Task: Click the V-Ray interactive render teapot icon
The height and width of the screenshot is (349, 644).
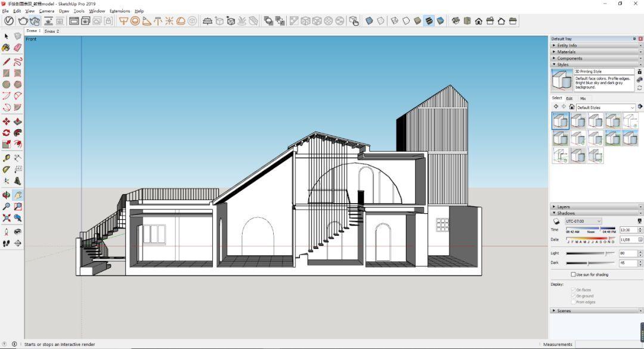Action: (35, 21)
